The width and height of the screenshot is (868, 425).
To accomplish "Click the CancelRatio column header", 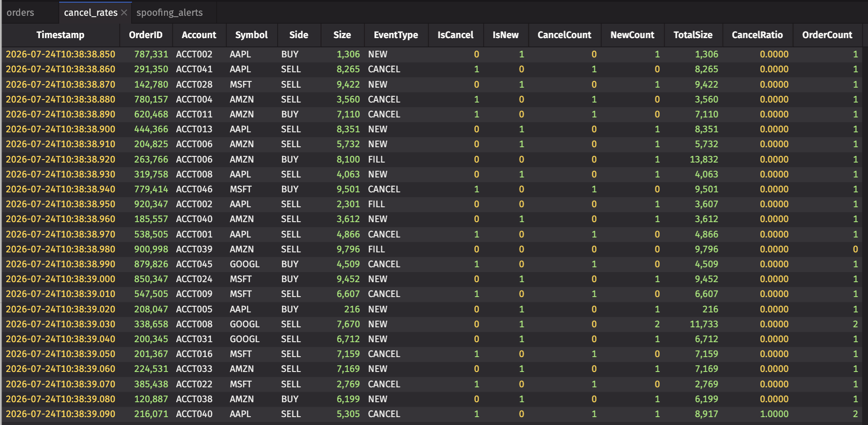I will point(757,35).
